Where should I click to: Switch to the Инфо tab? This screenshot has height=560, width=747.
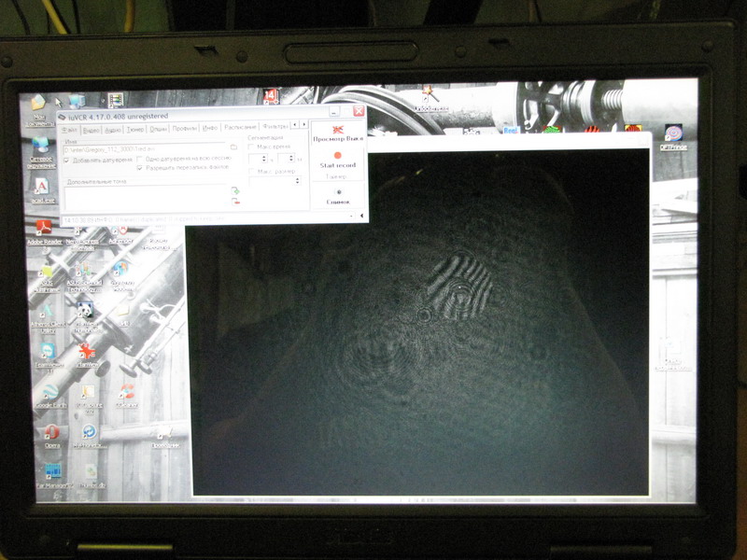(209, 128)
